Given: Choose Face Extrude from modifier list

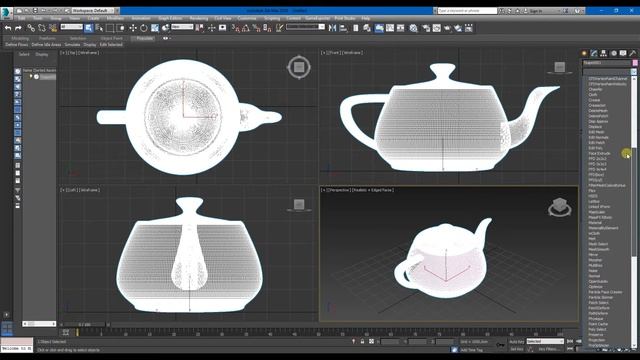Looking at the screenshot, I should click(599, 153).
